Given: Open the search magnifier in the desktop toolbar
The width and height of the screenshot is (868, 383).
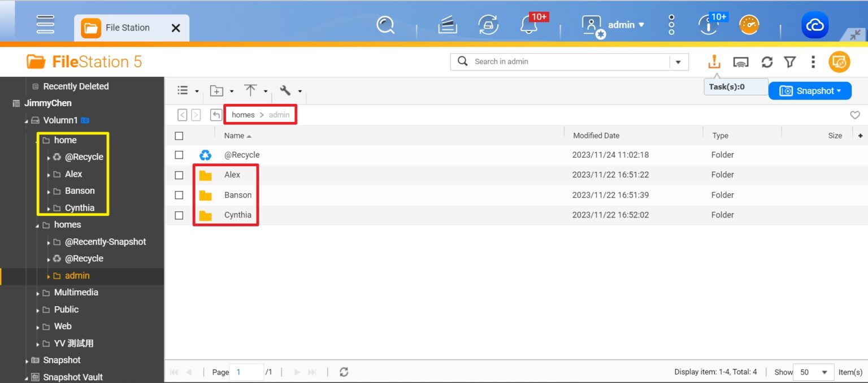Looking at the screenshot, I should [386, 24].
